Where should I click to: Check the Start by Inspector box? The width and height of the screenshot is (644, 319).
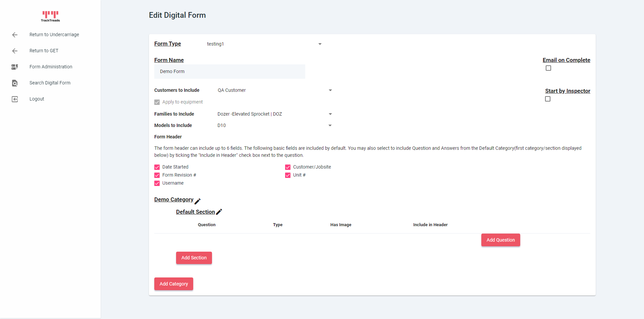click(x=547, y=99)
